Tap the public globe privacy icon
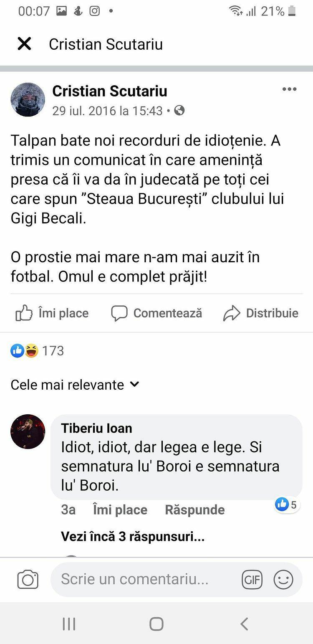The height and width of the screenshot is (644, 313). click(179, 111)
